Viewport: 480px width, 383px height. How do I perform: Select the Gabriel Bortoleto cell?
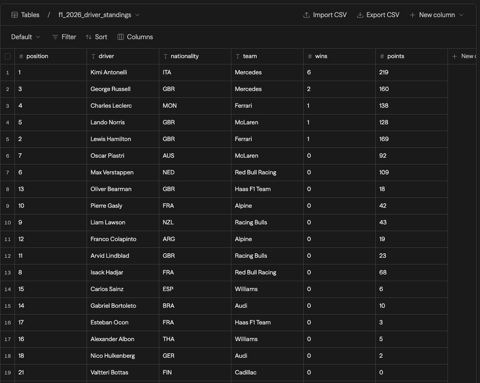(x=123, y=306)
